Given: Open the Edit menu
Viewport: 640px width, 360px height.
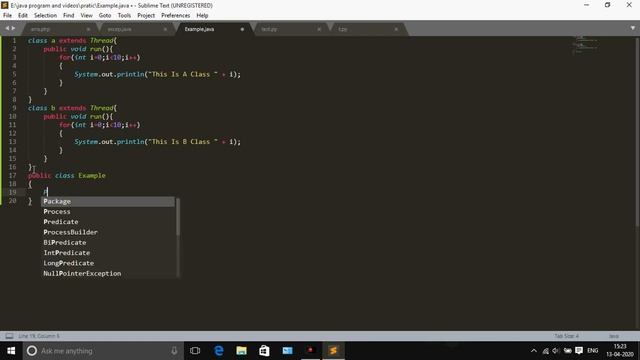Looking at the screenshot, I should (x=23, y=16).
